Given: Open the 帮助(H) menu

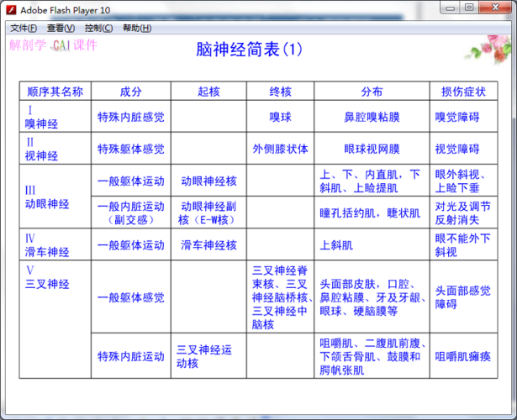Looking at the screenshot, I should (137, 28).
